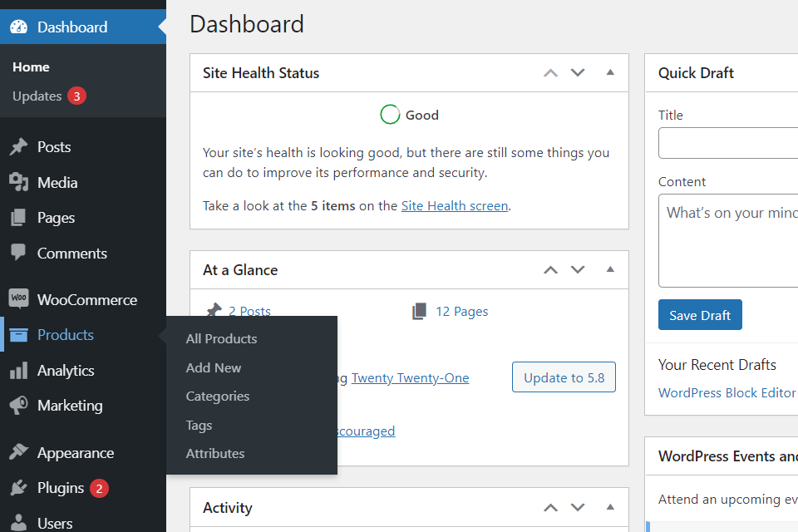Click the pages icon beside 12 Pages
This screenshot has width=798, height=532.
coord(419,311)
